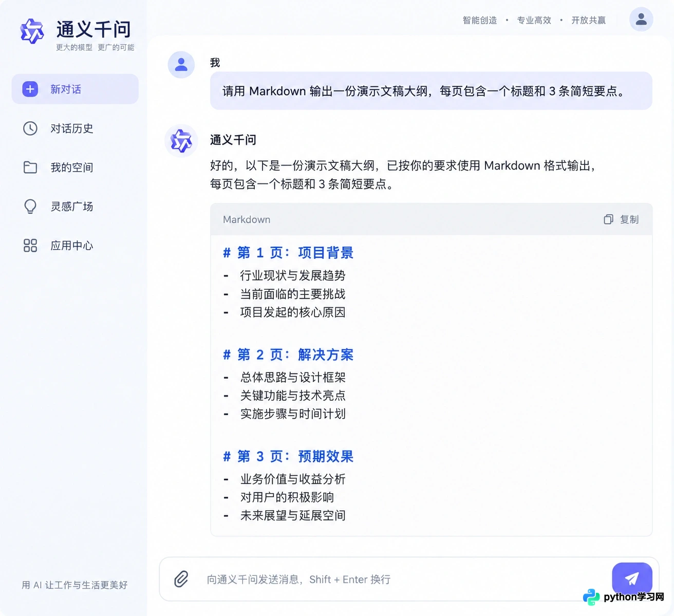The height and width of the screenshot is (616, 674).
Task: Start a 新对话 from the sidebar
Action: pyautogui.click(x=75, y=89)
